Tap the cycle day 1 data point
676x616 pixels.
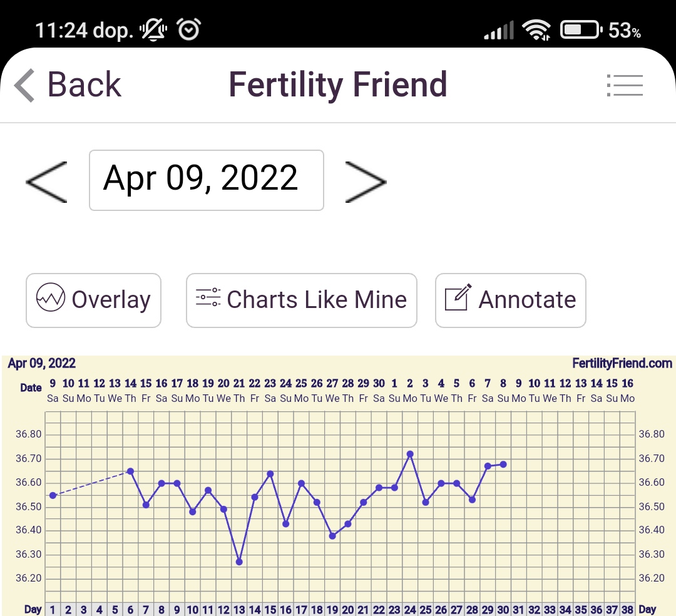pos(53,495)
